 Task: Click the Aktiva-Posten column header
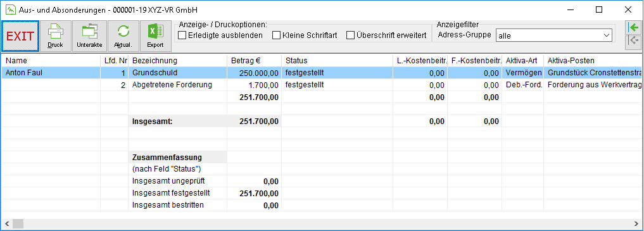[593, 61]
